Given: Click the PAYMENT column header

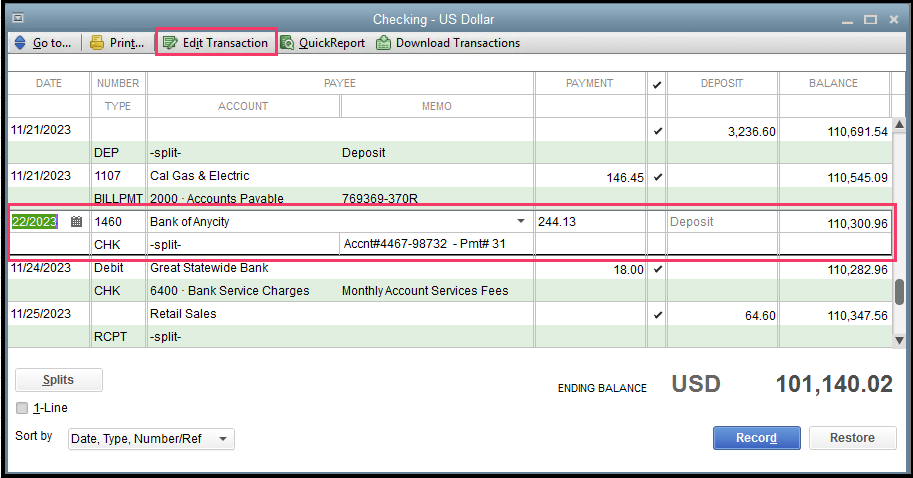Looking at the screenshot, I should (589, 83).
